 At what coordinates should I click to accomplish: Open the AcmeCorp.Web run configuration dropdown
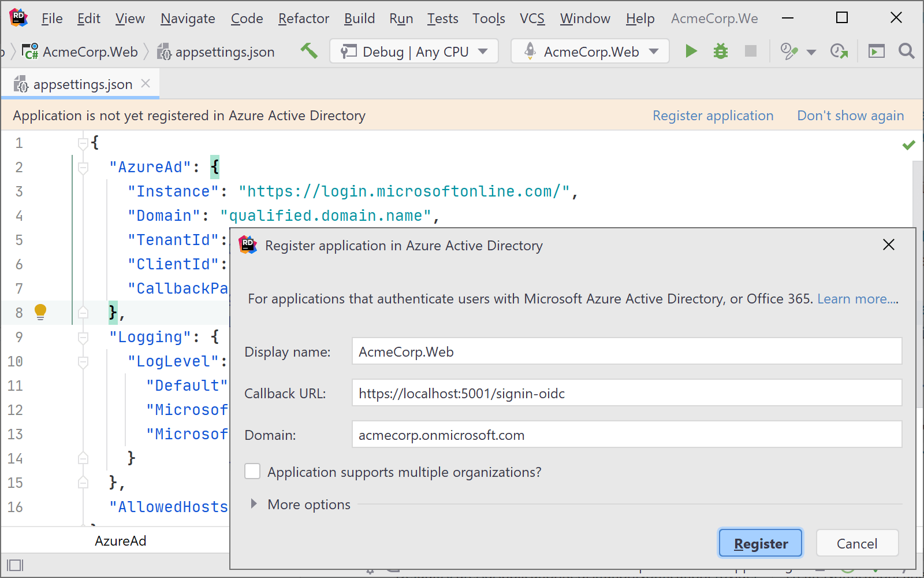click(590, 51)
